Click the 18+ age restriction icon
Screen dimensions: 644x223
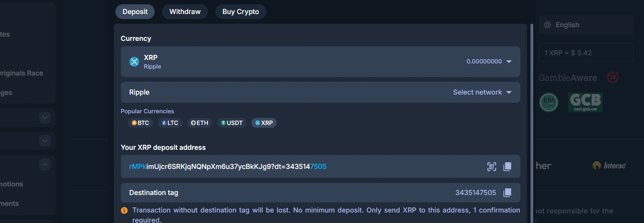point(613,77)
